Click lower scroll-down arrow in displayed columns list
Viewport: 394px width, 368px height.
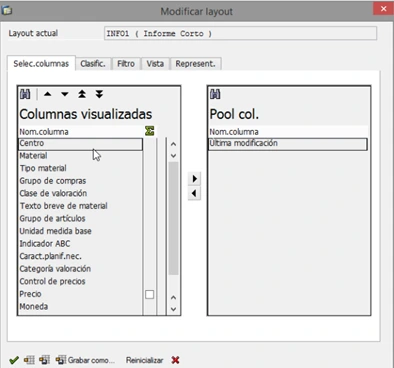(x=173, y=309)
